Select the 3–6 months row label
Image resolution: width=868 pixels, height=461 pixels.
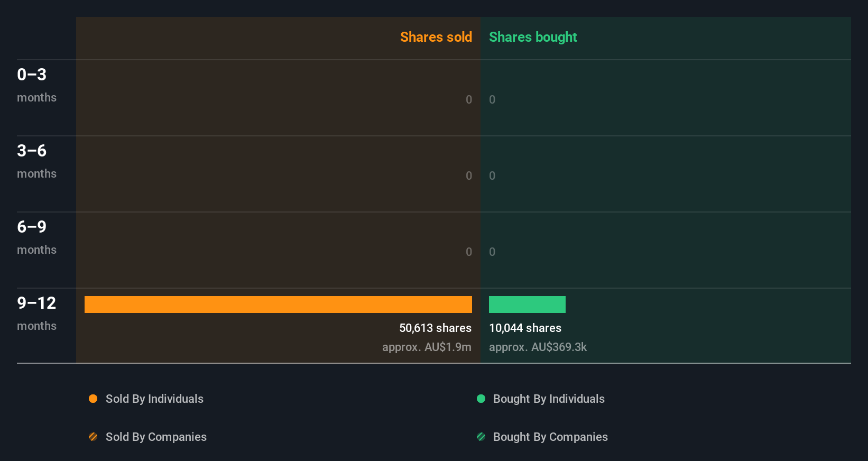point(36,161)
